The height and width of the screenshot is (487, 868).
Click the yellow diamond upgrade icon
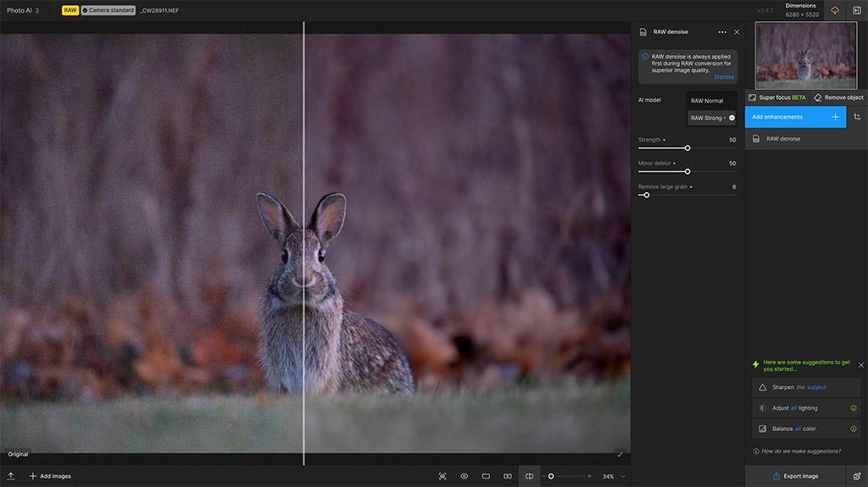pos(835,10)
